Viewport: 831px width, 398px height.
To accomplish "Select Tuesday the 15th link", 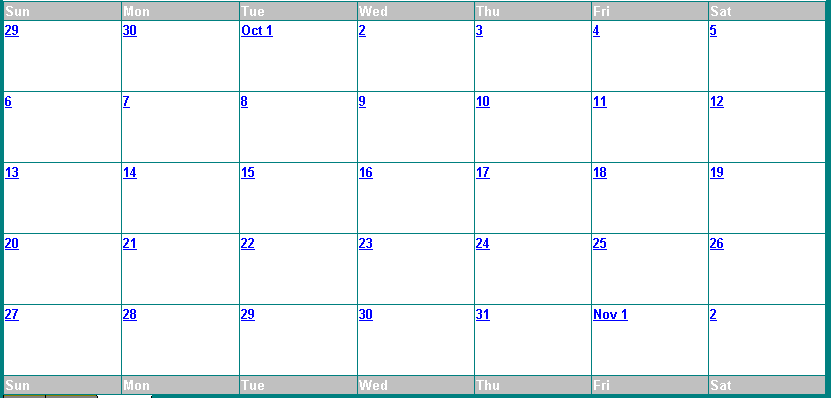I will pyautogui.click(x=247, y=173).
